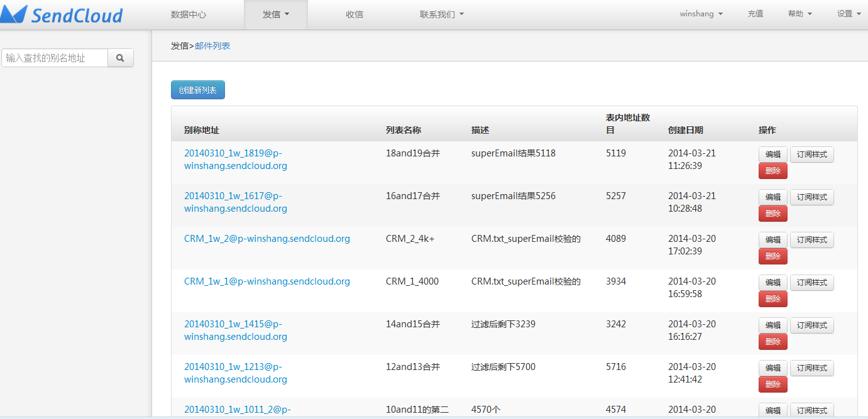Edit the CRM_2_4k+ list
This screenshot has height=419, width=868.
click(773, 240)
